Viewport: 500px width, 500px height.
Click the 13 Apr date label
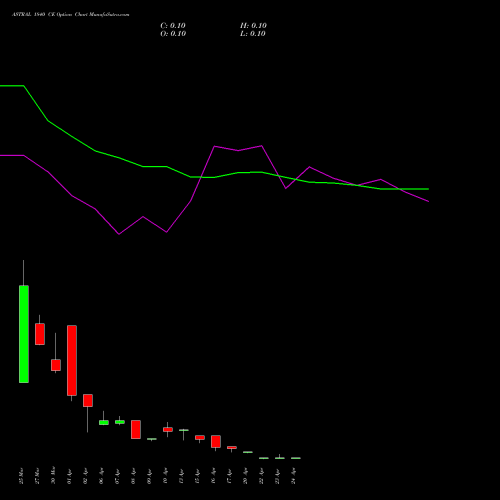182,476
